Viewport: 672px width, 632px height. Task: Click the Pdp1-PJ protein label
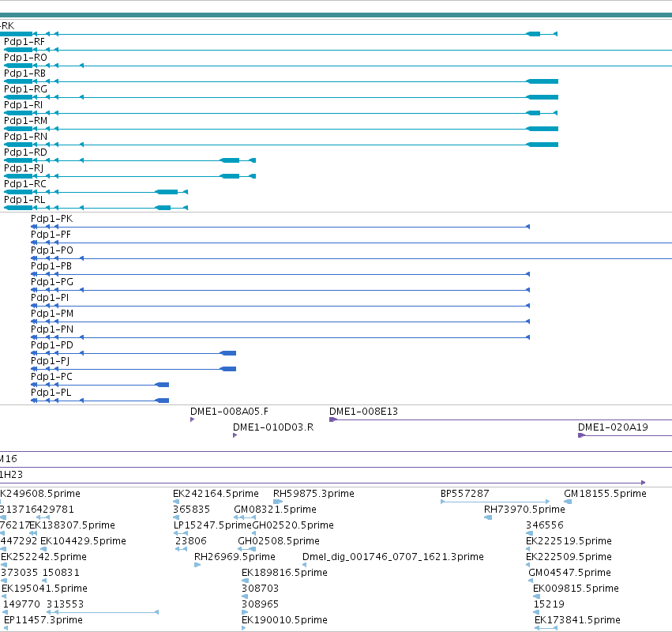tap(50, 361)
